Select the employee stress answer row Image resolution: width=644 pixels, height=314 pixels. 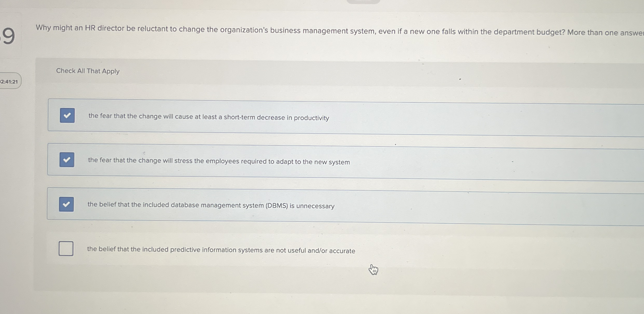pos(219,161)
